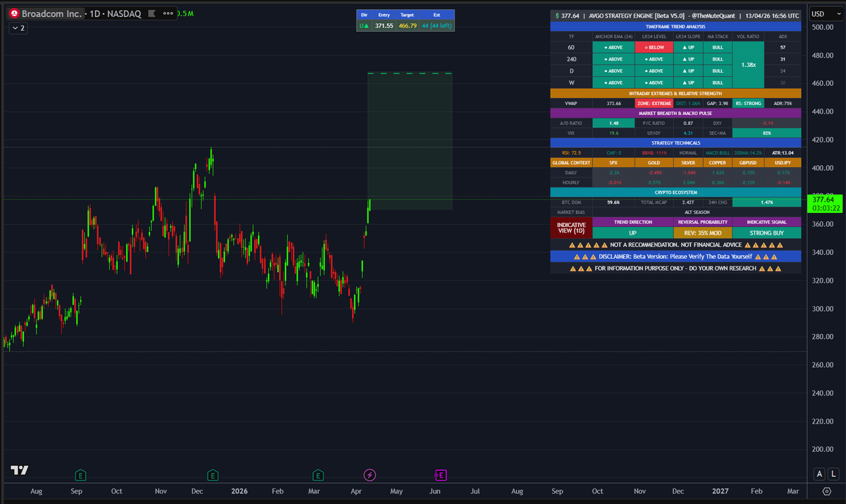
Task: Expand the collapsed indicators legend showing 2
Action: tap(18, 28)
